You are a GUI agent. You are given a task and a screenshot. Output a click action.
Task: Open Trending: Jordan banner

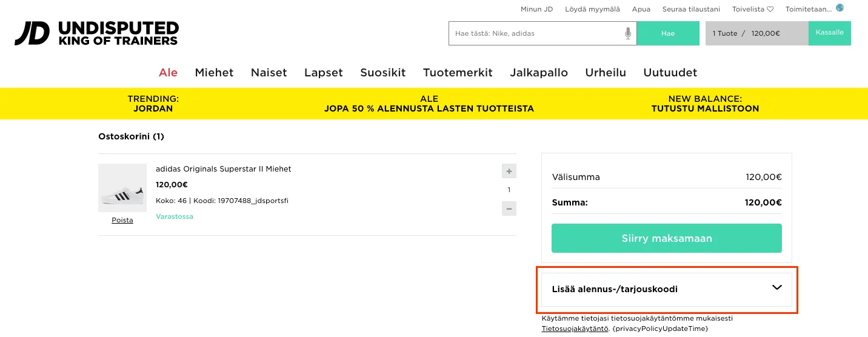[153, 104]
